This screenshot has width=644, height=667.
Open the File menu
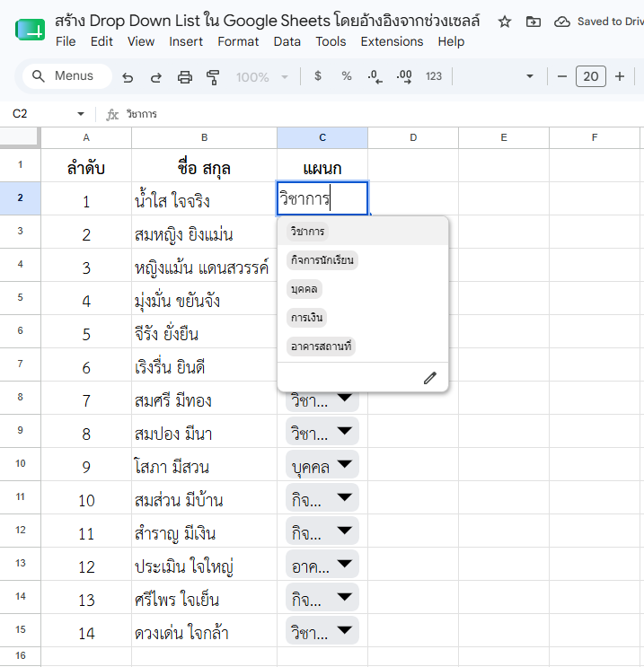(66, 41)
